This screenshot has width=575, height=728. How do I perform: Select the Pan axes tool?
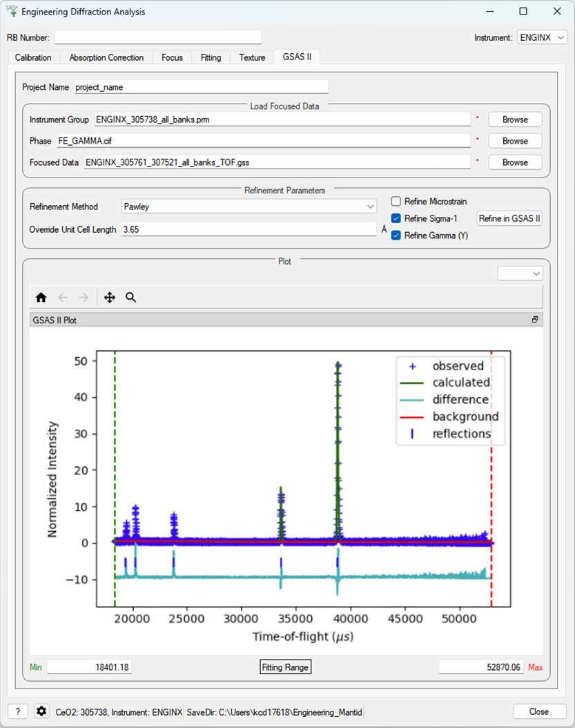[109, 297]
